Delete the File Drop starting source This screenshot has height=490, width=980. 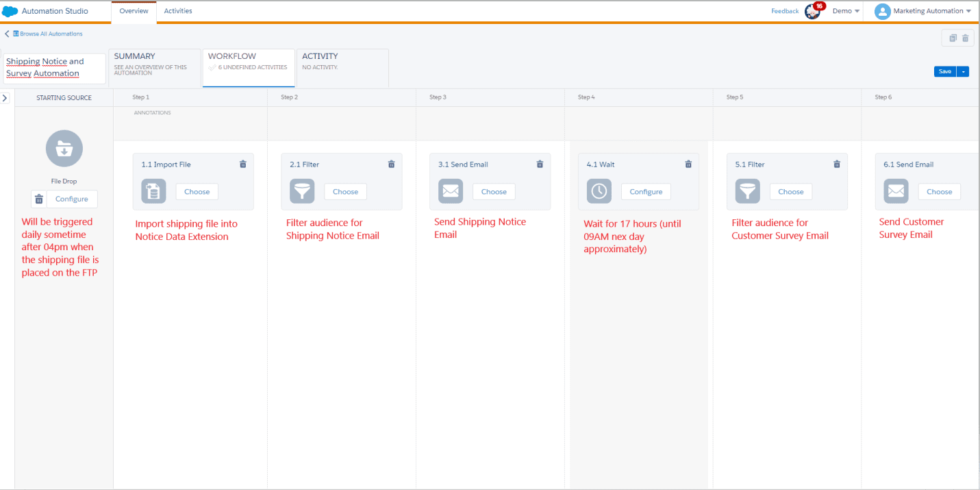click(x=39, y=199)
